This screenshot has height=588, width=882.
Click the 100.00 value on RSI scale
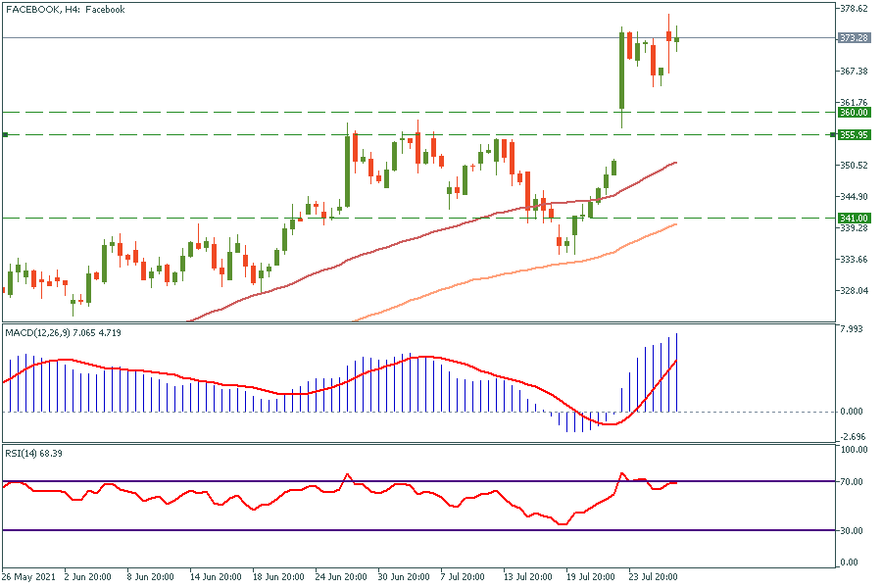click(854, 450)
